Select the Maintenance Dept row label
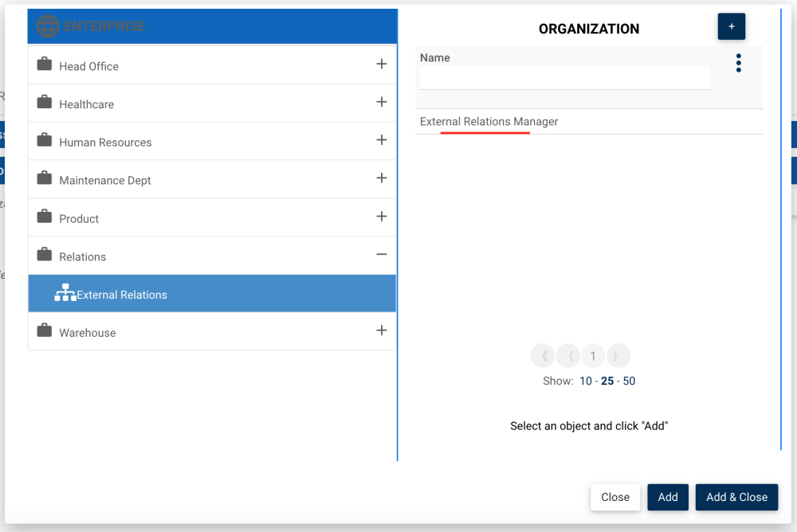Viewport: 797px width, 532px height. [x=104, y=181]
